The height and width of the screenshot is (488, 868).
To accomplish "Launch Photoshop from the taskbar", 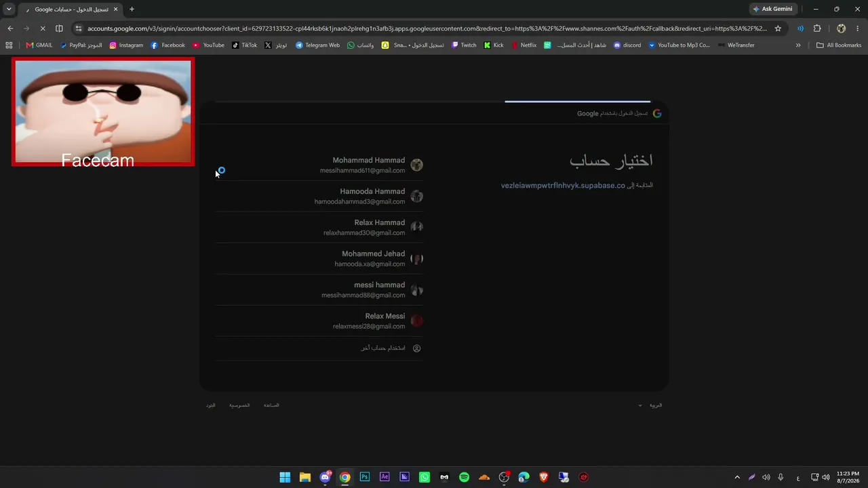I will pyautogui.click(x=365, y=477).
